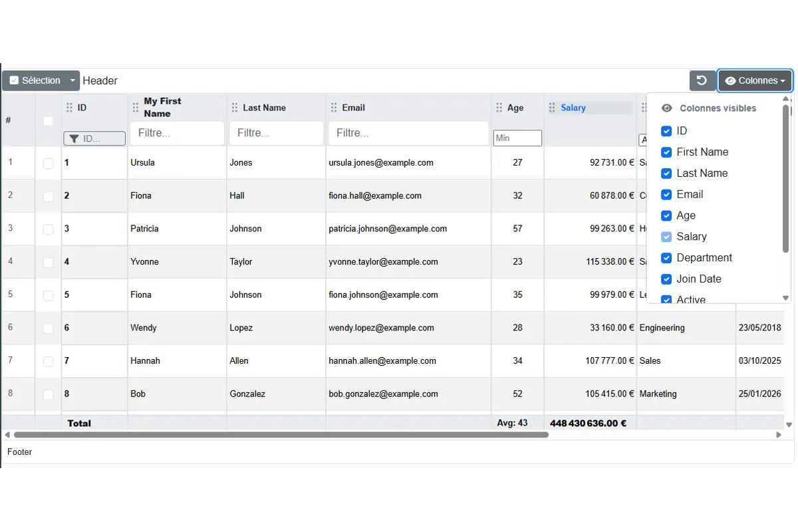This screenshot has height=532, width=798.
Task: Click the columns panel scroll-down arrow
Action: 785,299
